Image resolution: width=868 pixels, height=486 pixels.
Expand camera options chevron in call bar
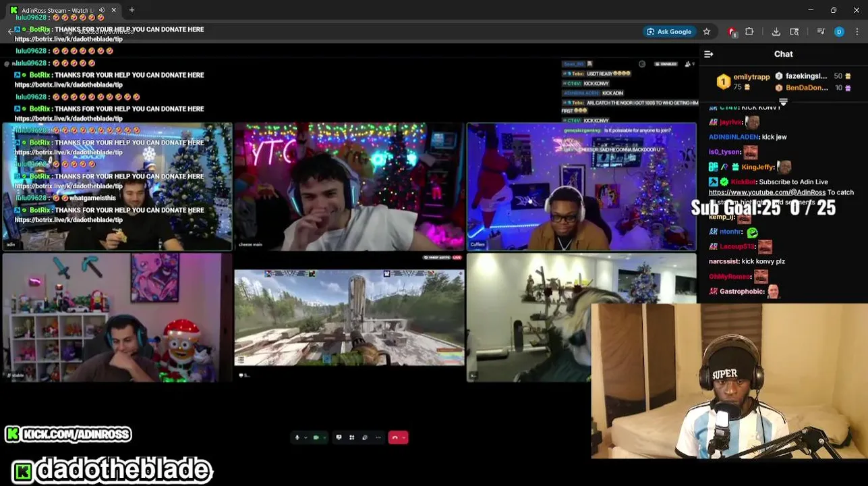pyautogui.click(x=324, y=437)
